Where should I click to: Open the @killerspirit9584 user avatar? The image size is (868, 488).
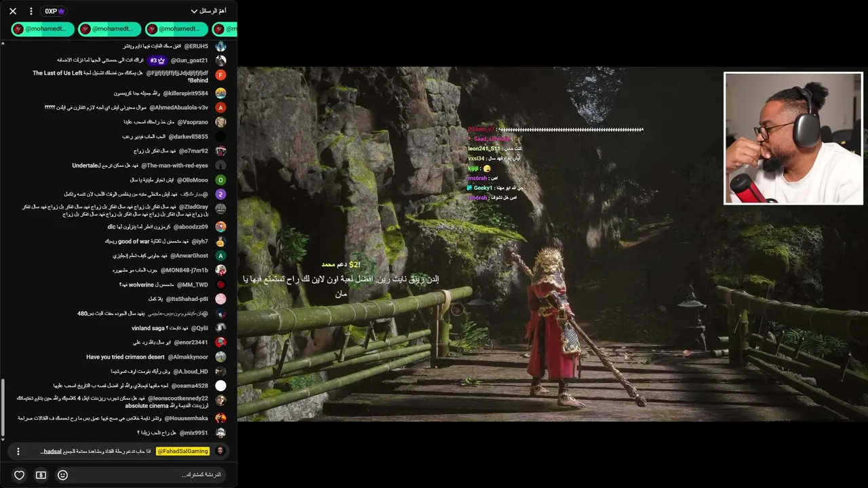(x=220, y=93)
